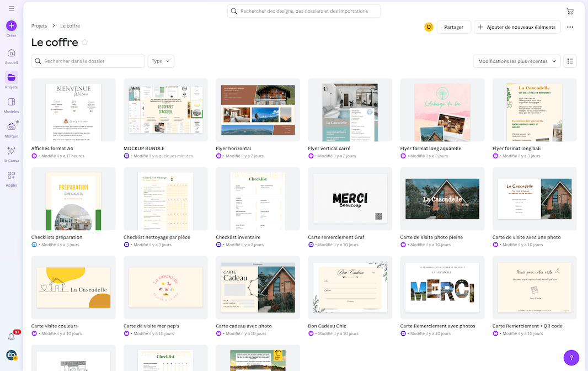
Task: Open the Modifications les plus récentes sort dropdown
Action: coord(517,61)
